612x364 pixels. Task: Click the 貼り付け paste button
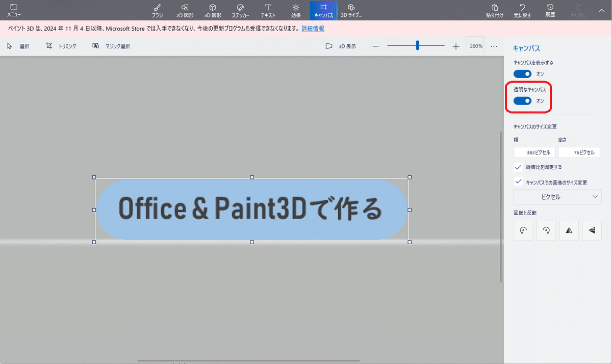pyautogui.click(x=495, y=10)
